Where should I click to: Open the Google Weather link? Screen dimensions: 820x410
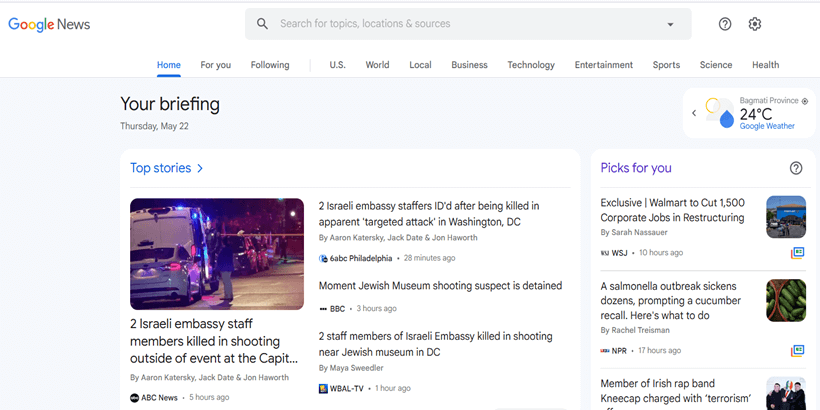point(767,126)
